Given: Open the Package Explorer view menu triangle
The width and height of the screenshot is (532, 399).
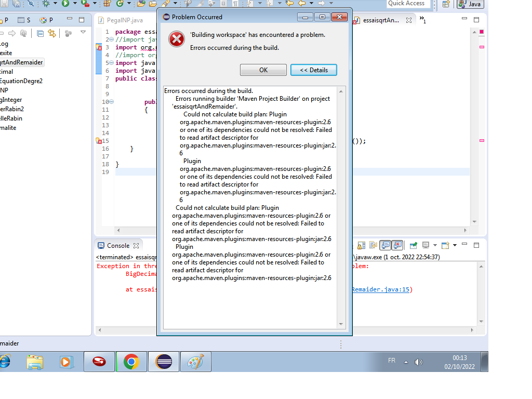Looking at the screenshot, I should pyautogui.click(x=83, y=32).
